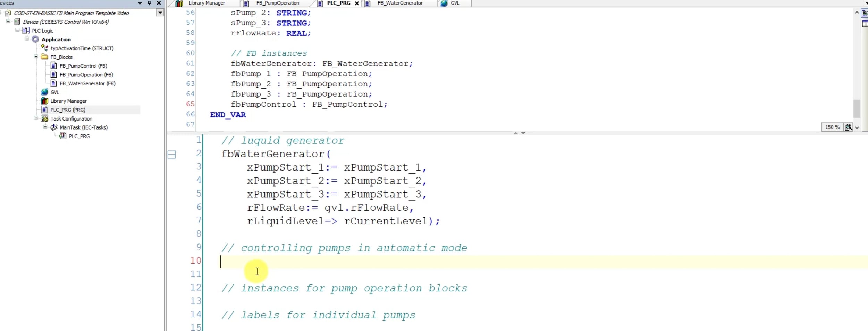Image resolution: width=868 pixels, height=331 pixels.
Task: Click 'gvl.rFlowRate' in code line 6
Action: pyautogui.click(x=366, y=208)
